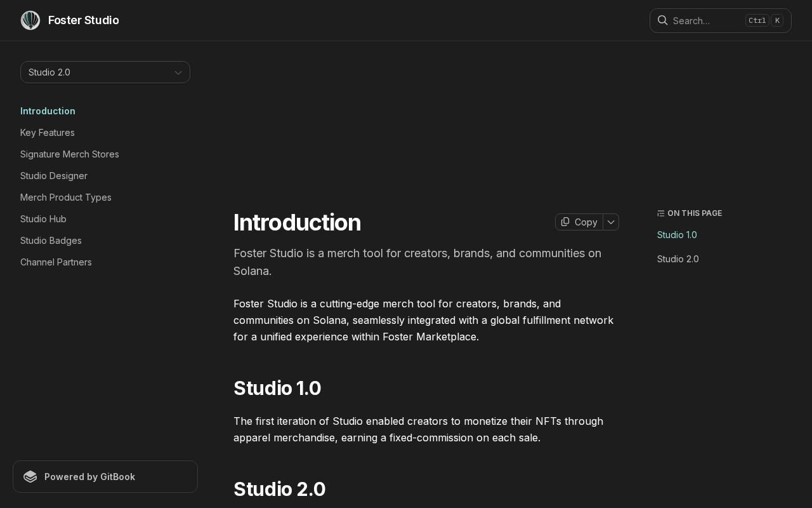
Task: Click the version selector chevron arrow
Action: click(178, 72)
